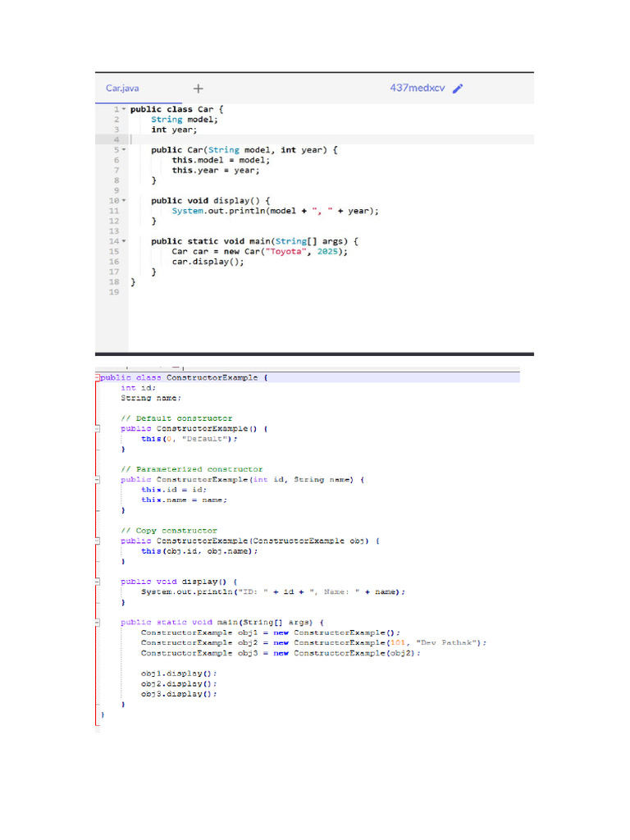Collapse the fold arrow at line 1 class Car
The width and height of the screenshot is (630, 840).
[124, 109]
